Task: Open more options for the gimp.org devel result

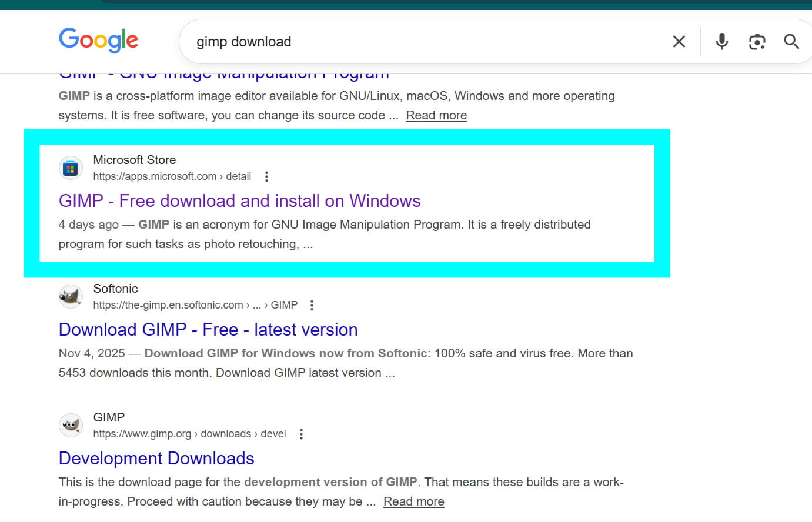Action: tap(301, 434)
